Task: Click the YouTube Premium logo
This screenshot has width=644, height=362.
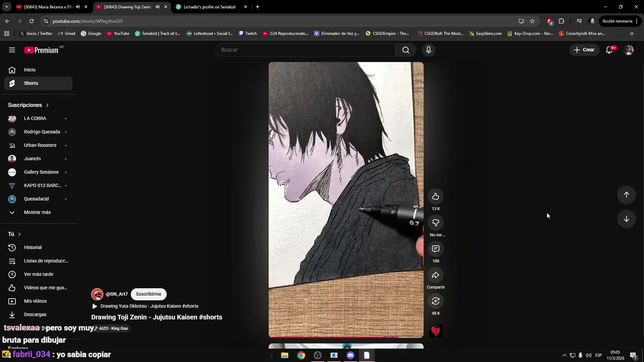Action: pos(41,50)
